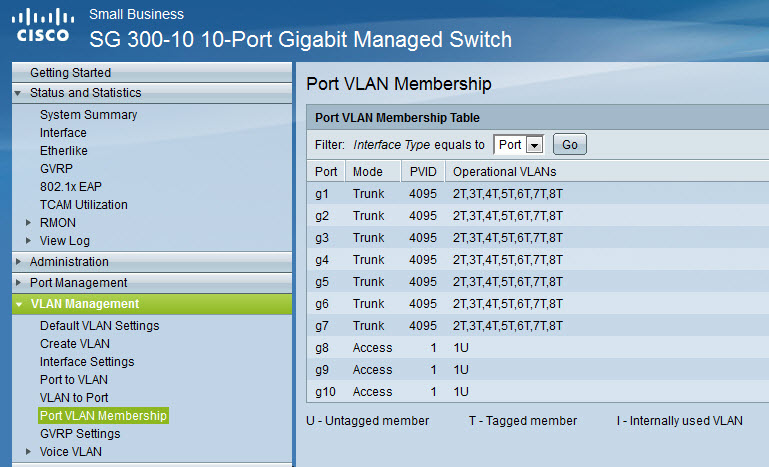The image size is (769, 467).
Task: Select the g1 Trunk port row
Action: coord(538,194)
